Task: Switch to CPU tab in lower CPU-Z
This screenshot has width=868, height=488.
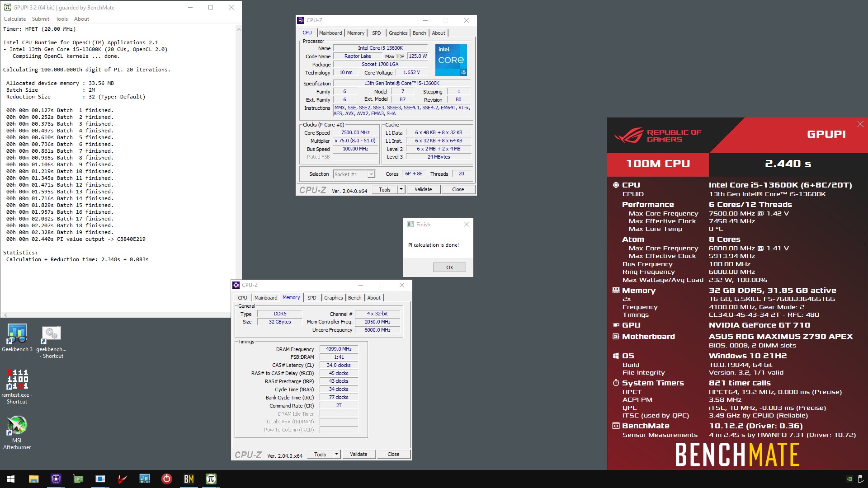Action: click(242, 298)
